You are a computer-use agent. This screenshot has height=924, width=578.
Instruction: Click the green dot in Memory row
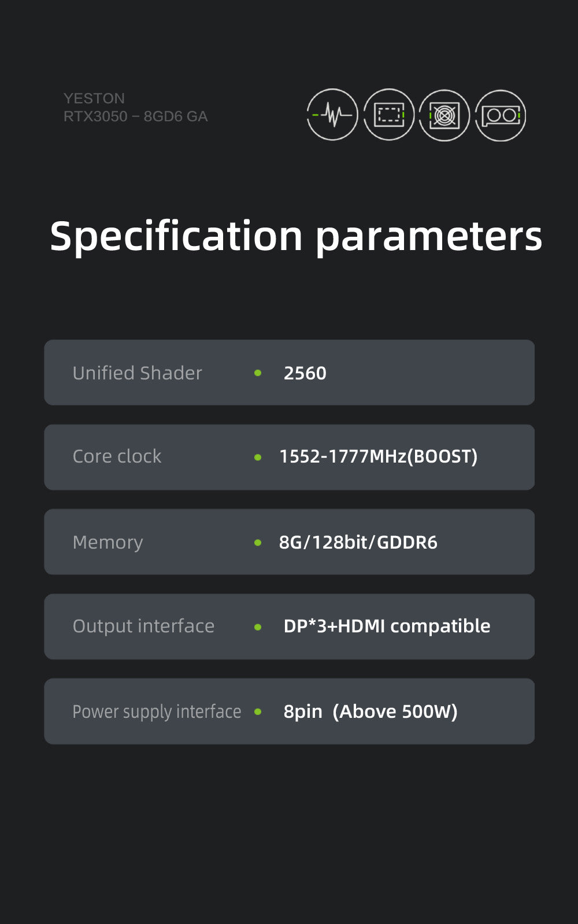[258, 542]
